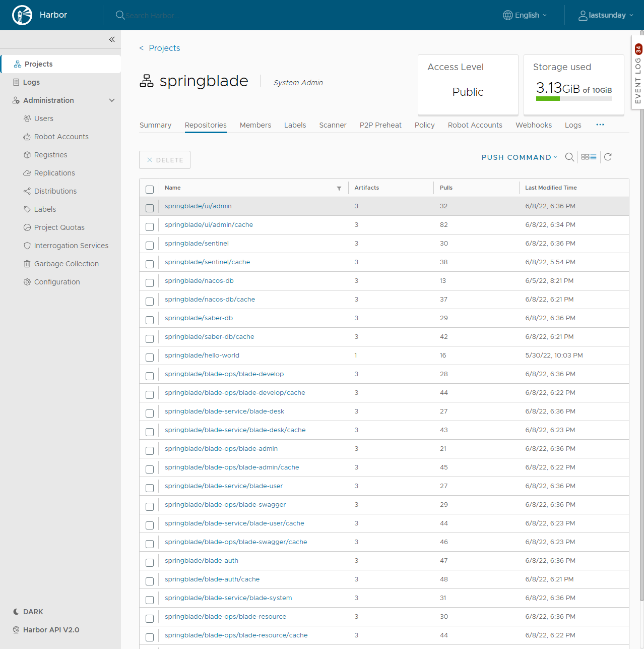
Task: Sort by Last Modified Time column header
Action: (551, 188)
